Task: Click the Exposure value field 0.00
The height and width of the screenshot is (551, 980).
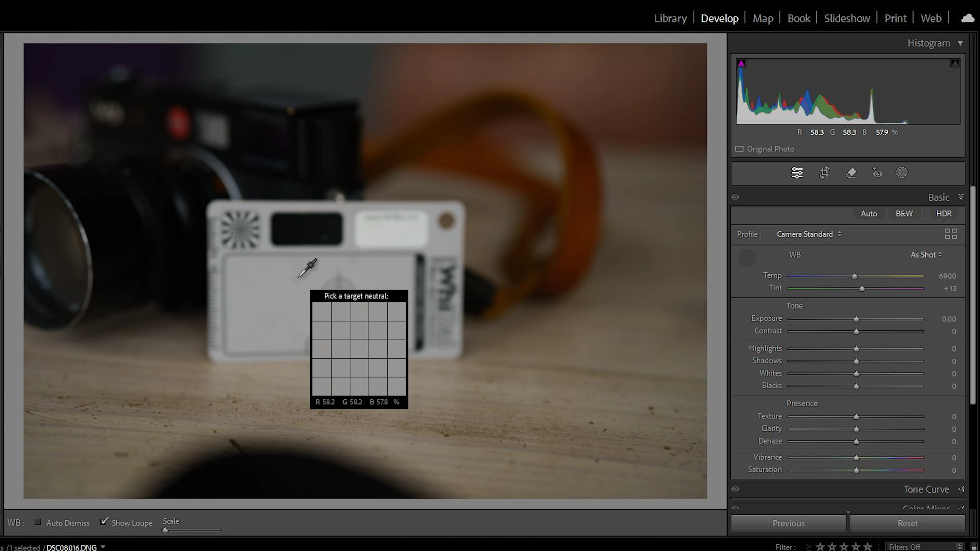Action: 948,319
